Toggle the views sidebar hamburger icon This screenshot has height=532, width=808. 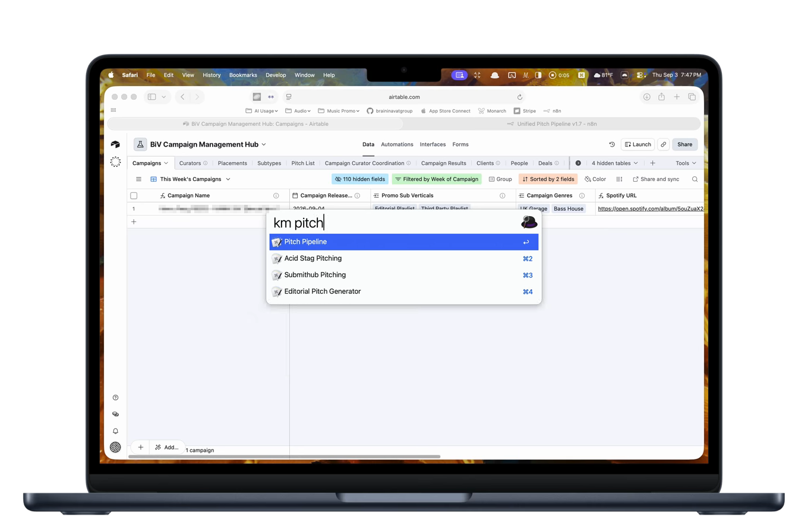[138, 179]
